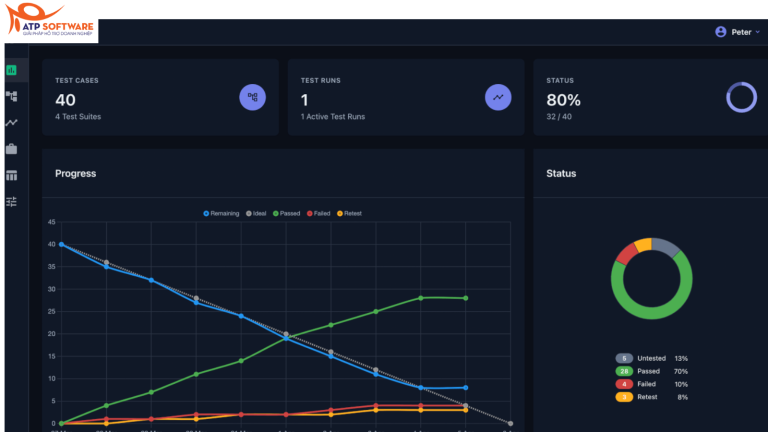Image resolution: width=768 pixels, height=432 pixels.
Task: Click the Untested count badge in status legend
Action: (x=625, y=358)
